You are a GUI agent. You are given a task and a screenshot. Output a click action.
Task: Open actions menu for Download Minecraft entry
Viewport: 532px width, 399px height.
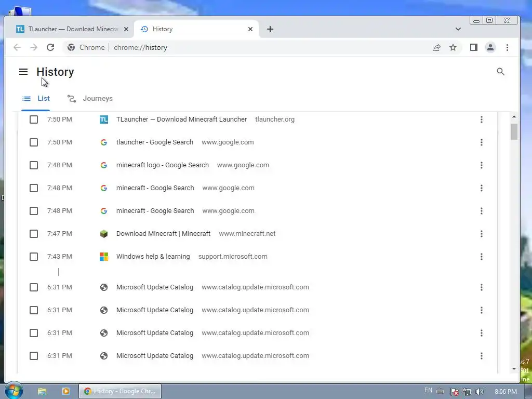[x=482, y=234]
